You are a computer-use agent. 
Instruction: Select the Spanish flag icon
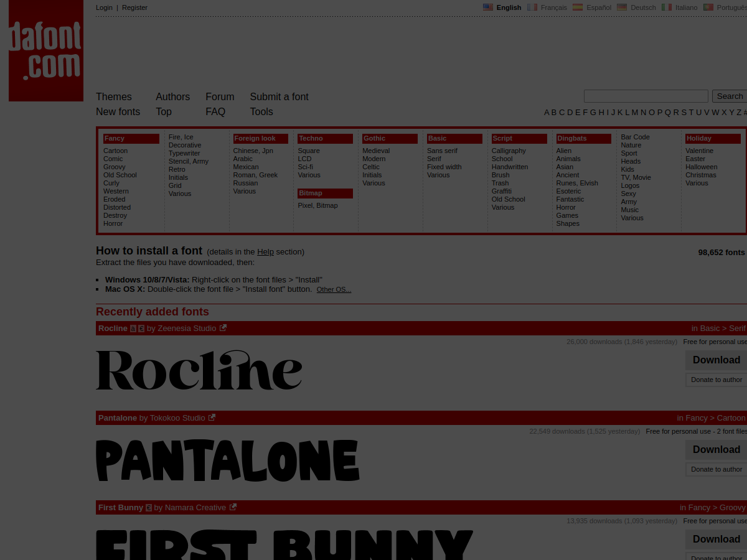point(578,7)
